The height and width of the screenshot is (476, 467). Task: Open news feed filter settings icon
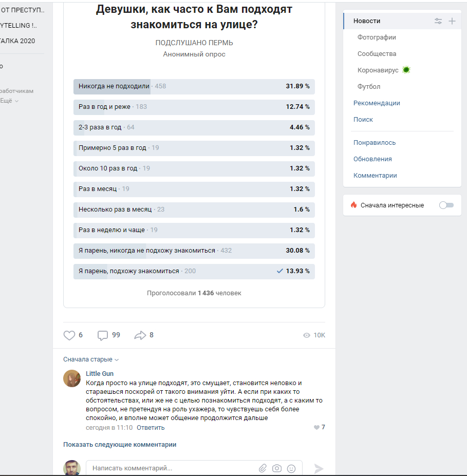pos(438,21)
